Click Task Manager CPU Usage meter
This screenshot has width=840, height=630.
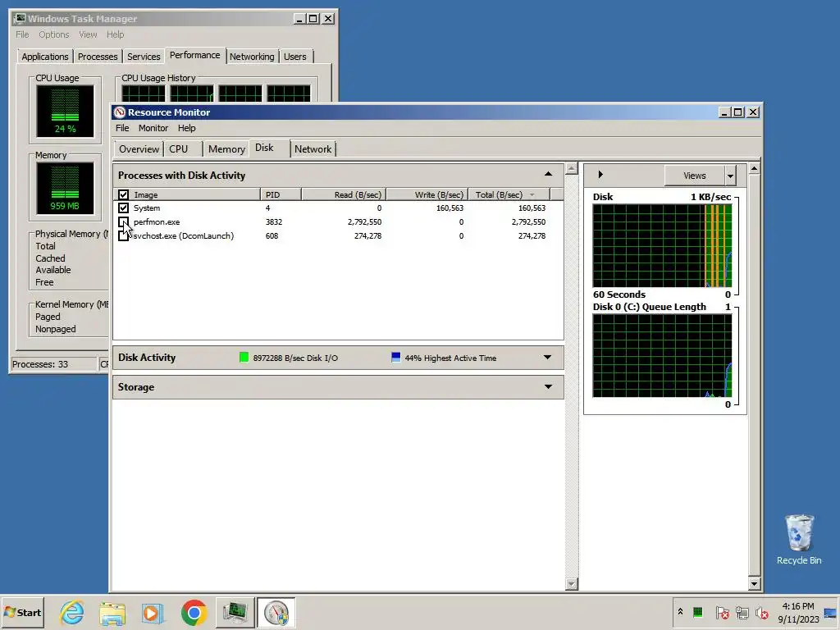[65, 112]
